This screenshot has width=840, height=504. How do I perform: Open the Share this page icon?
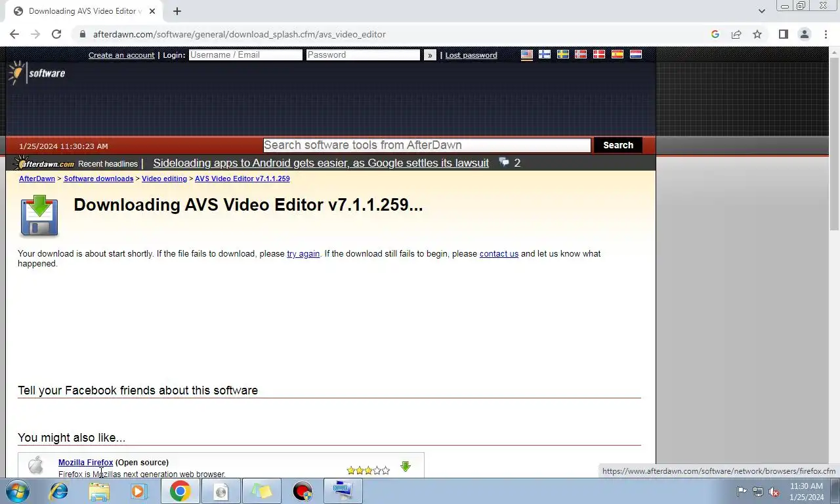pos(736,34)
